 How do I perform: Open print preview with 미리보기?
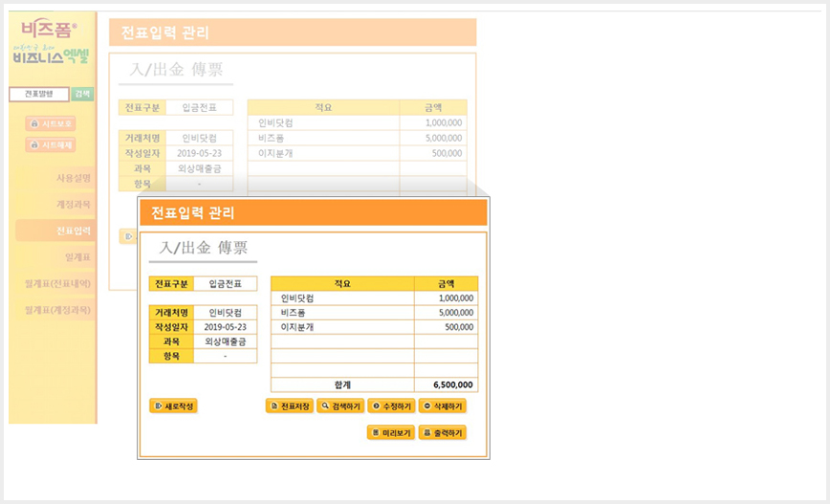[391, 432]
